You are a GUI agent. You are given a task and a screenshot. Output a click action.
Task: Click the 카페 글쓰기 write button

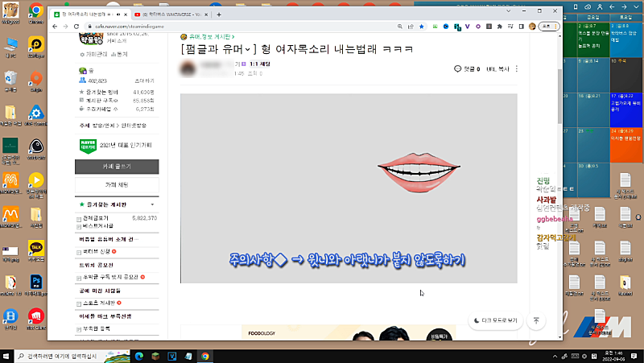(x=117, y=166)
